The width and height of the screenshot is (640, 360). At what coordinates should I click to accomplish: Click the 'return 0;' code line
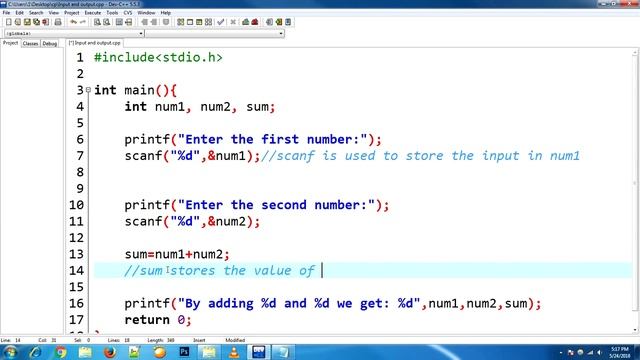coord(158,320)
